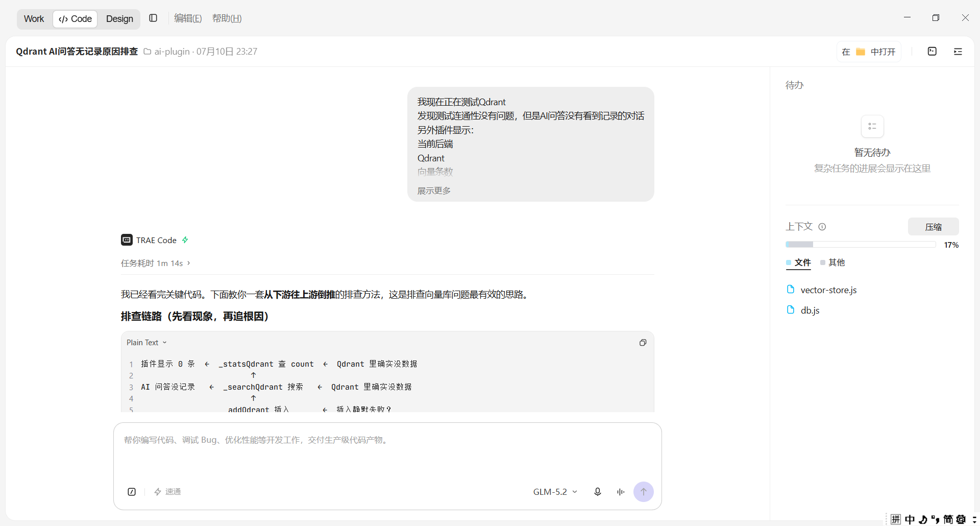Click the context info icon

click(822, 227)
